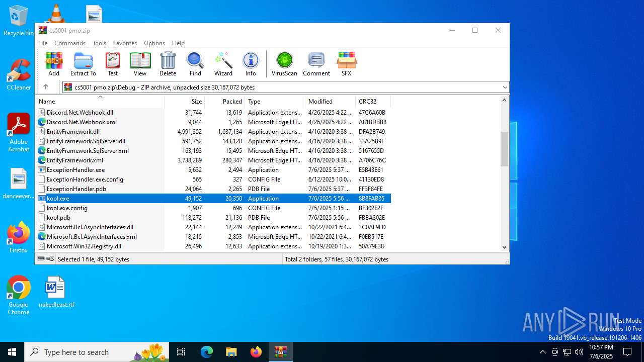Add an archive Comment
This screenshot has width=644, height=362.
click(x=316, y=64)
